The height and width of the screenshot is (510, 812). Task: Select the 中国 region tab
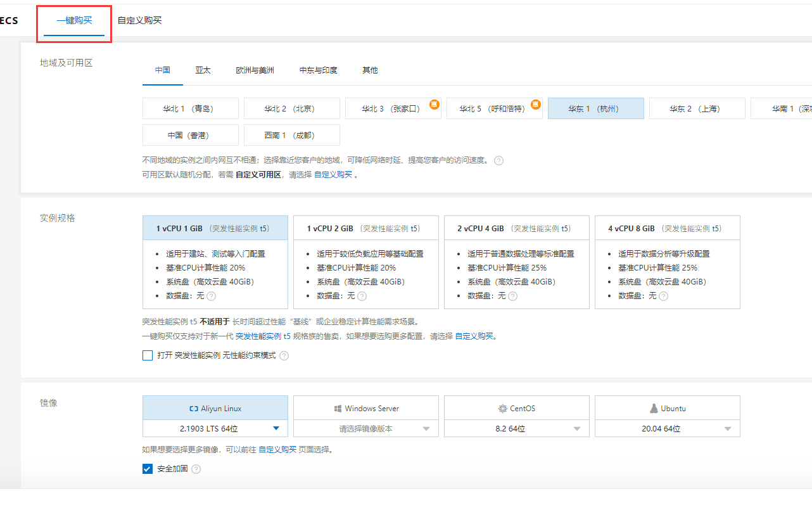coord(163,70)
